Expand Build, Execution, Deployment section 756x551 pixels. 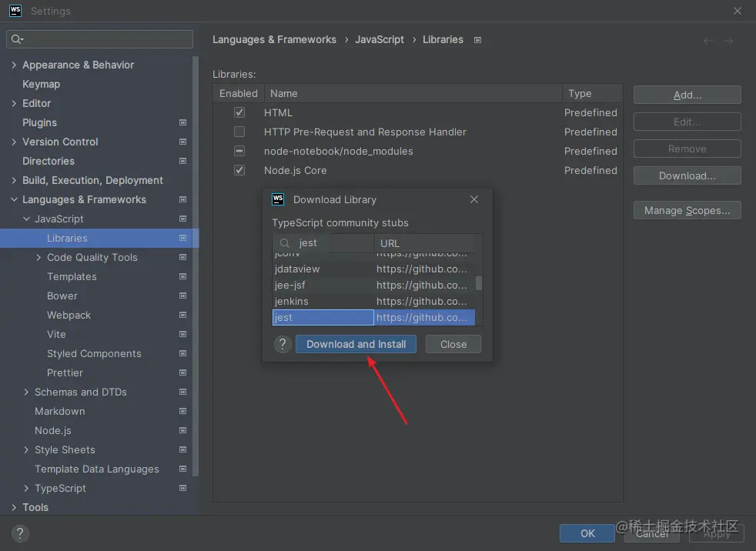pos(14,180)
